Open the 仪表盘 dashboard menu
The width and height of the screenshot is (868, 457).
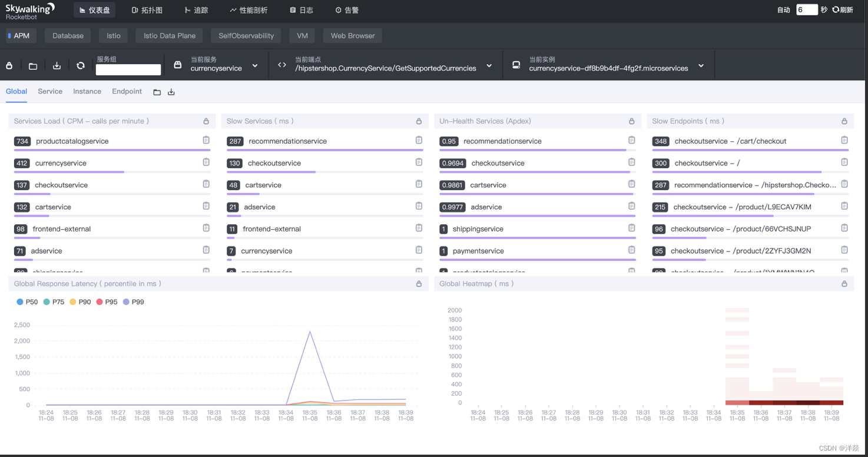(94, 10)
